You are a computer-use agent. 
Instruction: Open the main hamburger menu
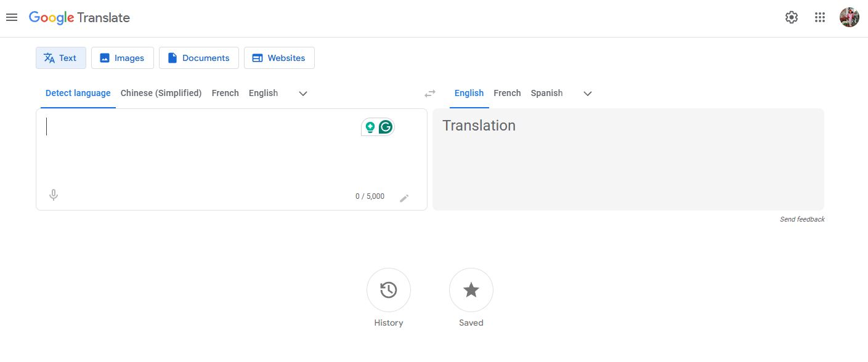click(12, 17)
